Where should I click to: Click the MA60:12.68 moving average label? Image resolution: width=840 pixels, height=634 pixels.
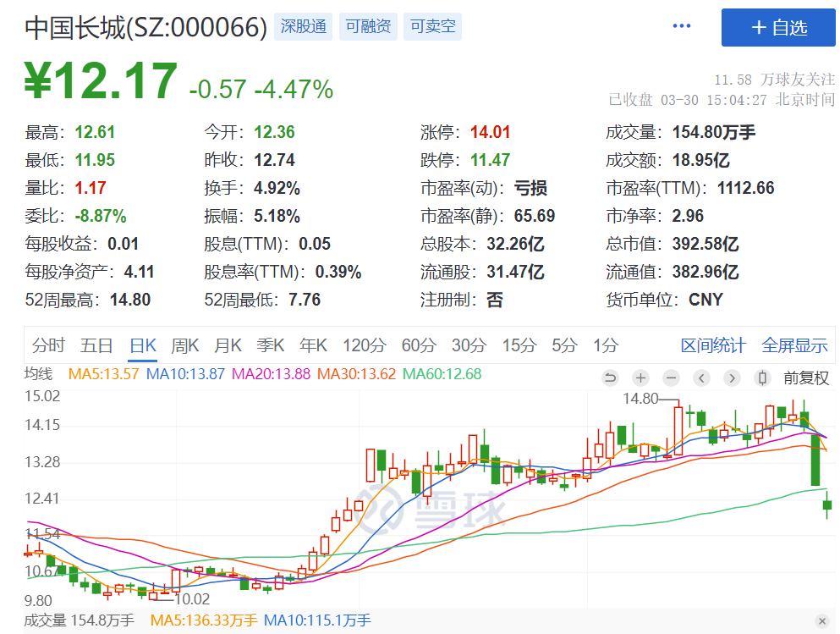pyautogui.click(x=442, y=374)
